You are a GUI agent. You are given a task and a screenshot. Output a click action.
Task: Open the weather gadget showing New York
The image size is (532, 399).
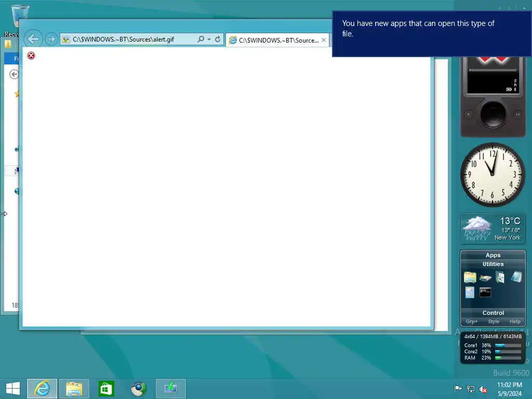[x=493, y=229]
